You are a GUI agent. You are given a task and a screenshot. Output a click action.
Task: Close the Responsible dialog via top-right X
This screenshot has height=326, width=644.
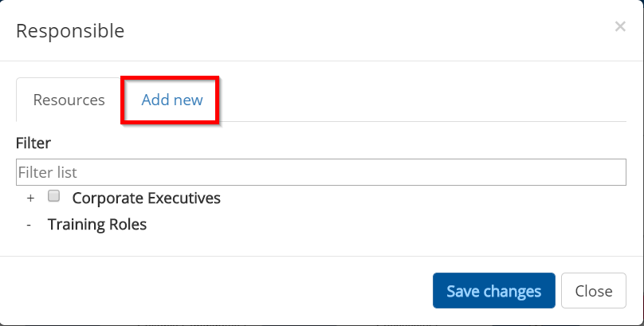click(x=620, y=26)
